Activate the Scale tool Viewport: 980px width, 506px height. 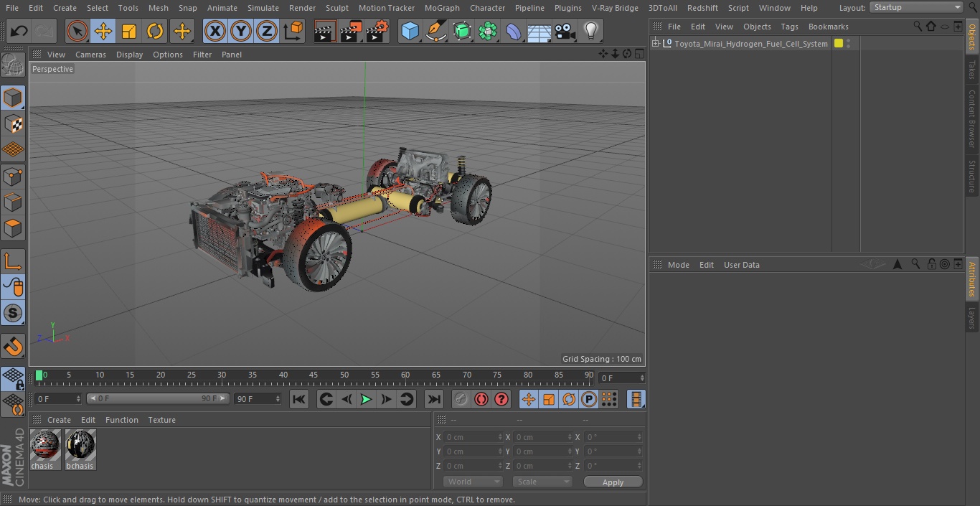[129, 31]
